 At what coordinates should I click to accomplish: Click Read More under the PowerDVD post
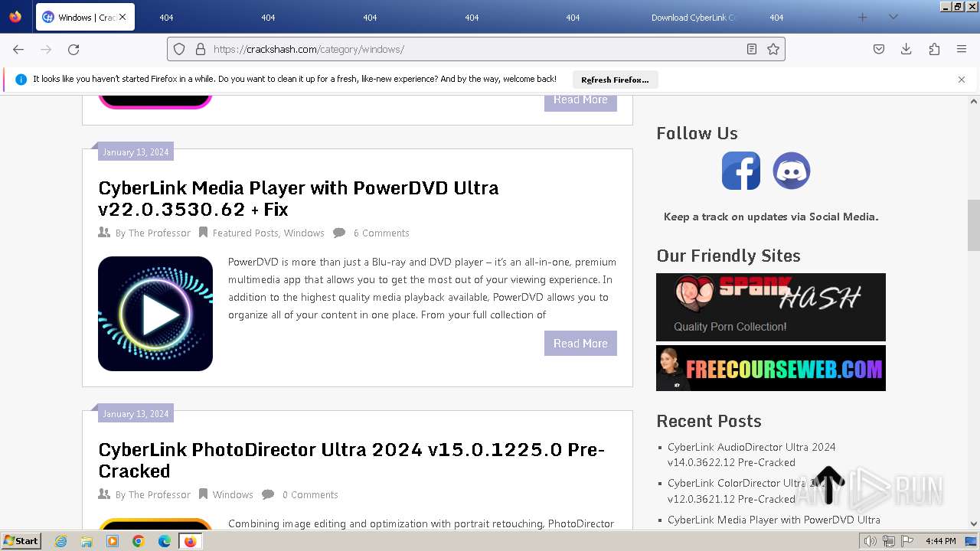[580, 344]
